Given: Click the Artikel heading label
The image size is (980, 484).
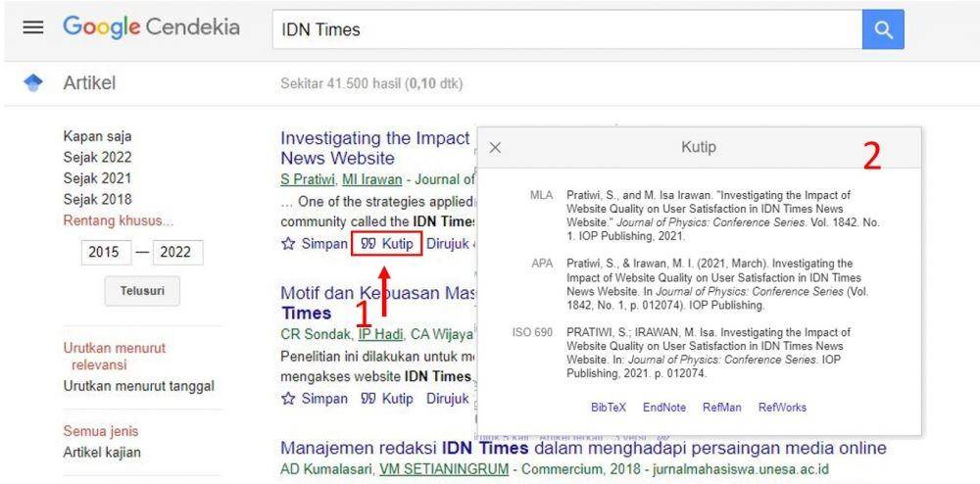Looking at the screenshot, I should point(89,83).
